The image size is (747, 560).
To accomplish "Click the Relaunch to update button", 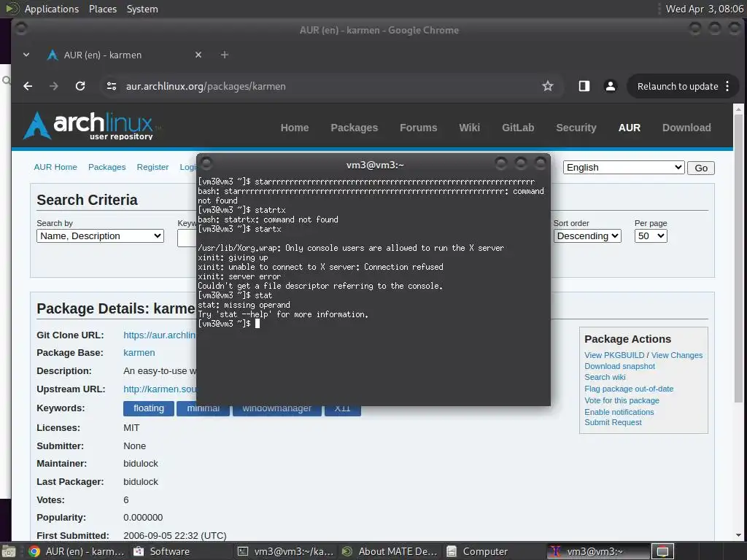I will [678, 86].
